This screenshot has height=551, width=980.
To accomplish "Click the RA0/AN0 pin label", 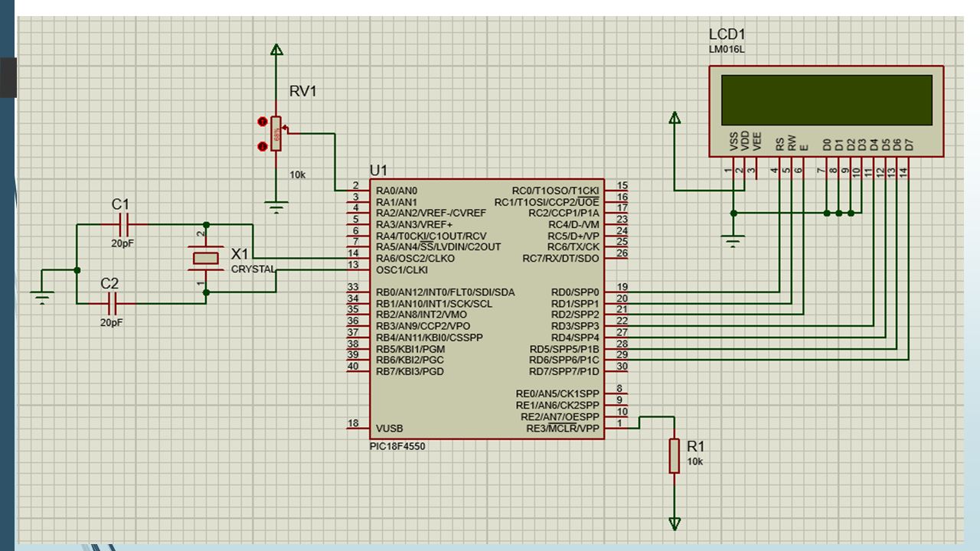I will coord(397,191).
